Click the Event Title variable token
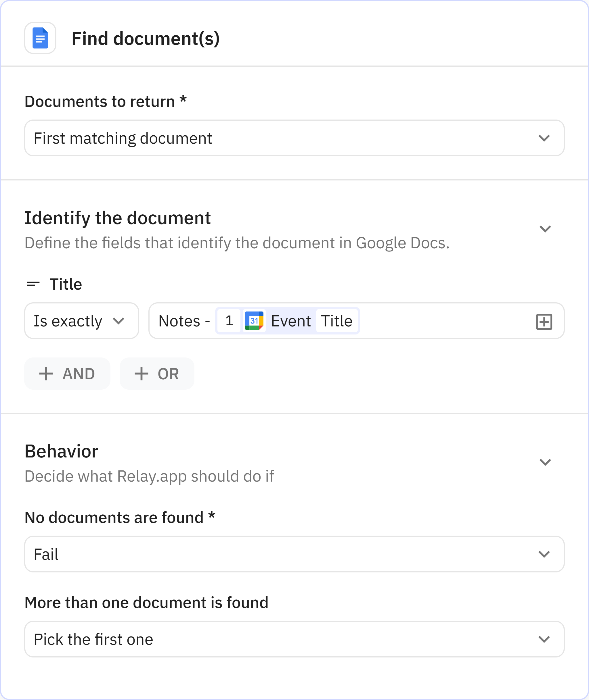The height and width of the screenshot is (700, 589). click(x=290, y=321)
